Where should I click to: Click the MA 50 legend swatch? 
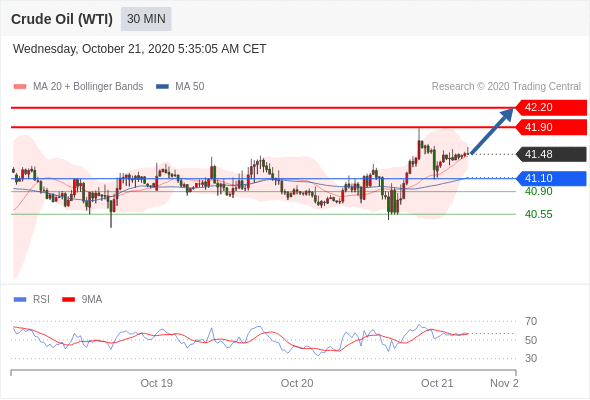click(162, 87)
